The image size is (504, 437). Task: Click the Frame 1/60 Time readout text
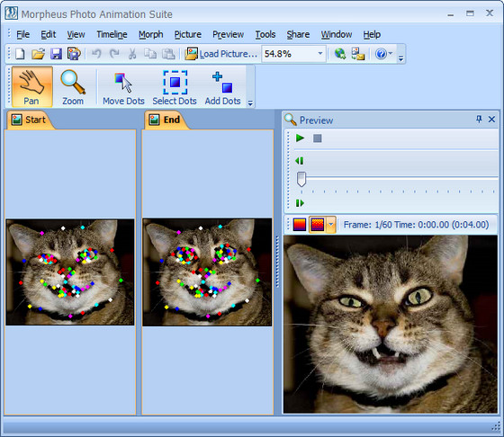pyautogui.click(x=416, y=225)
